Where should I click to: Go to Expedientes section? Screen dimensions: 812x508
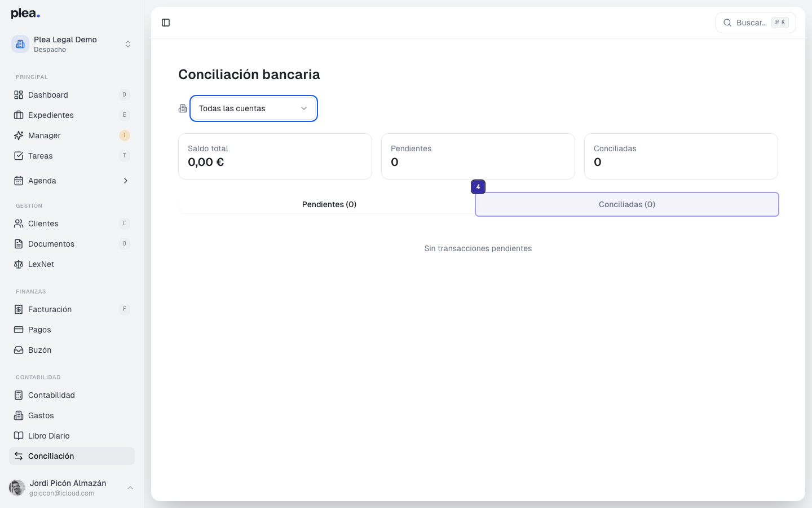click(x=72, y=115)
